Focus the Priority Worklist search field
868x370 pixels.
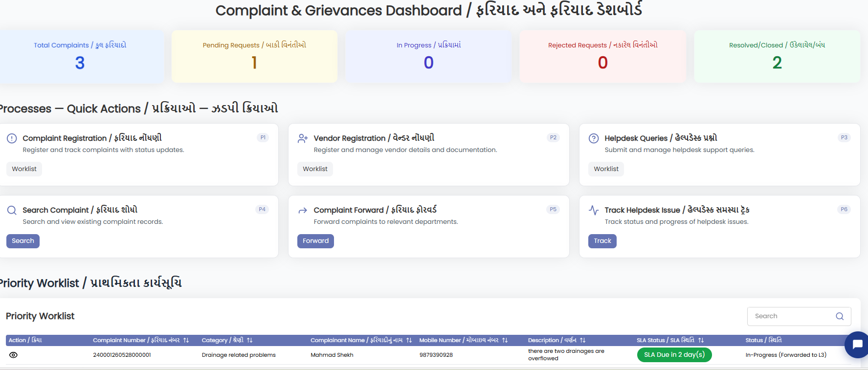click(799, 316)
